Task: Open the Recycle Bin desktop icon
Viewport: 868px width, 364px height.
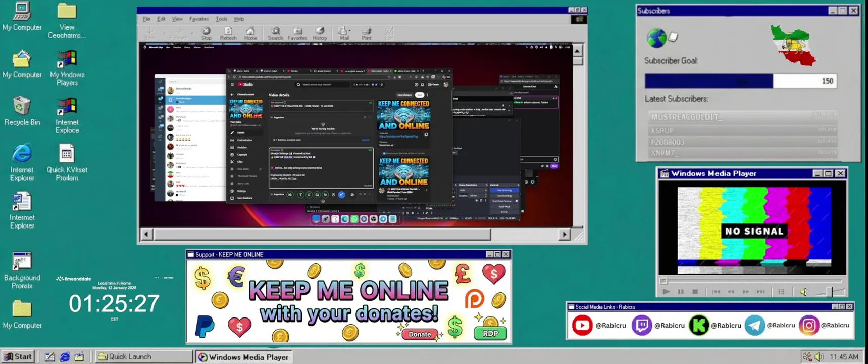Action: coord(22,111)
